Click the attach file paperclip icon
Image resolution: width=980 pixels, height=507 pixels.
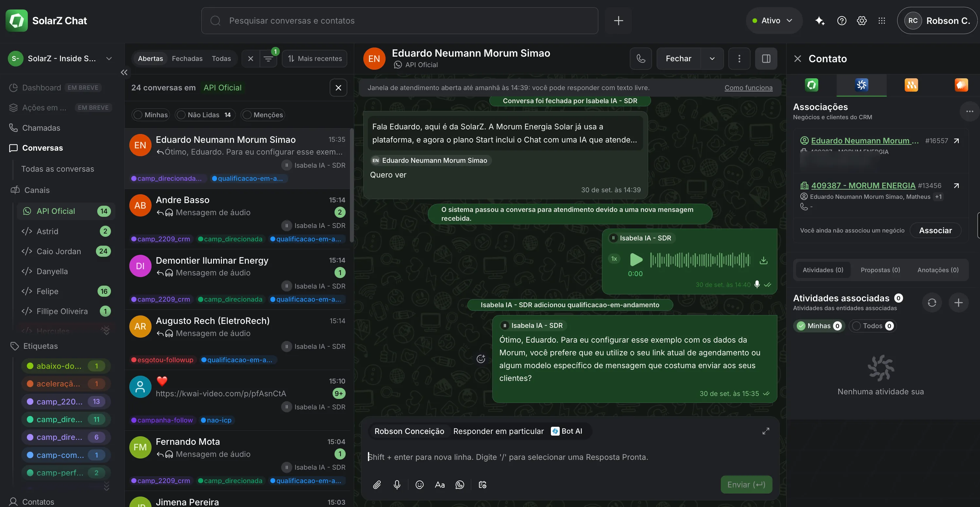(377, 484)
